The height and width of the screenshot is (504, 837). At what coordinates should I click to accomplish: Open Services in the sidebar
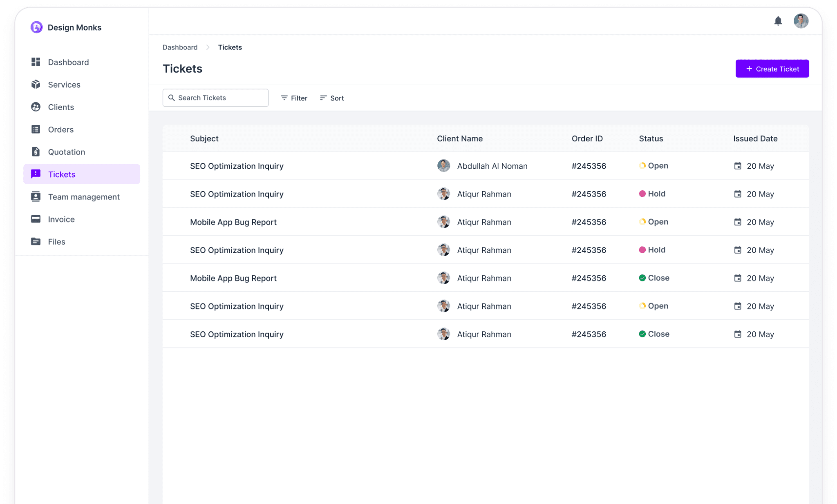point(82,85)
